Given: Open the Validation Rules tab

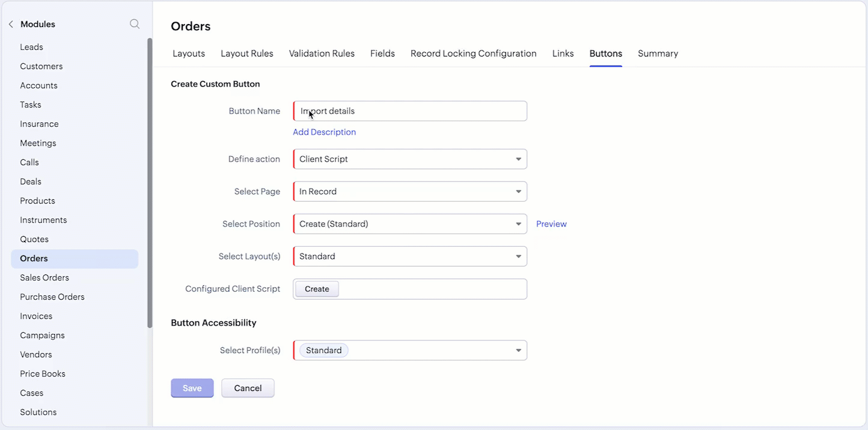Looking at the screenshot, I should 322,53.
